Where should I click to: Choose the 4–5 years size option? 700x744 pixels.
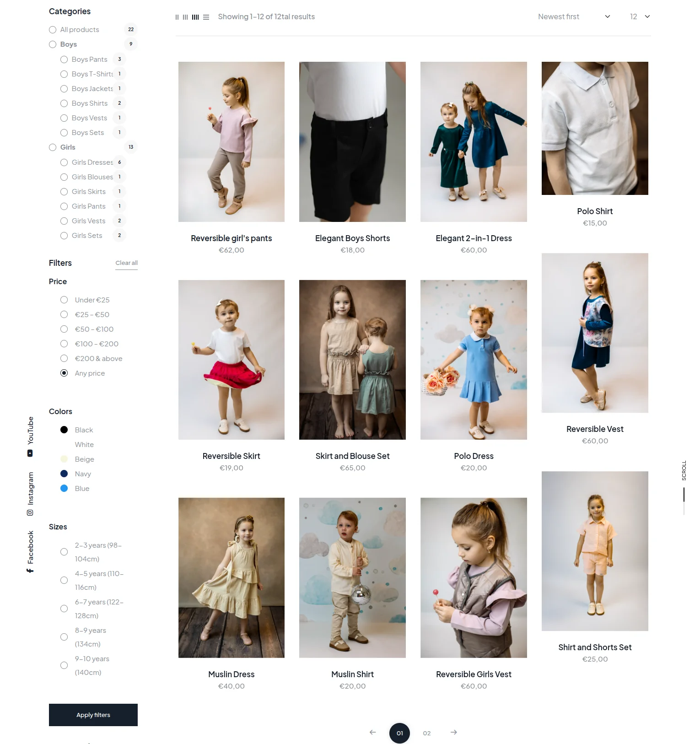(64, 580)
